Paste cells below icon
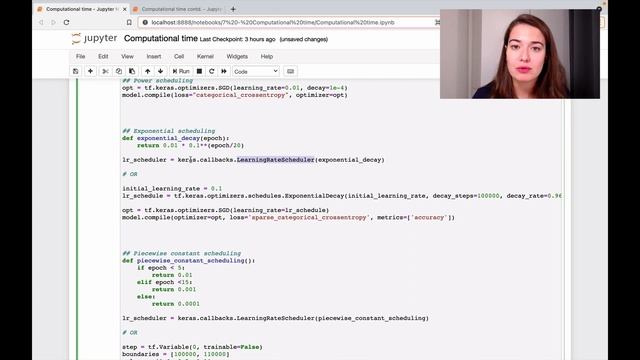This screenshot has width=640, height=360. 132,71
